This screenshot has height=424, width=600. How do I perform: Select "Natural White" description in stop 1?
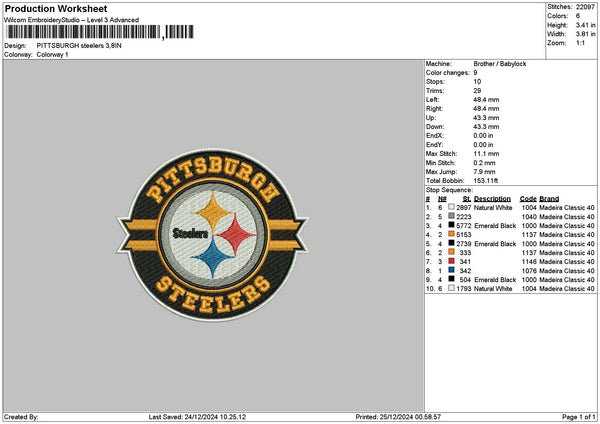(x=493, y=208)
